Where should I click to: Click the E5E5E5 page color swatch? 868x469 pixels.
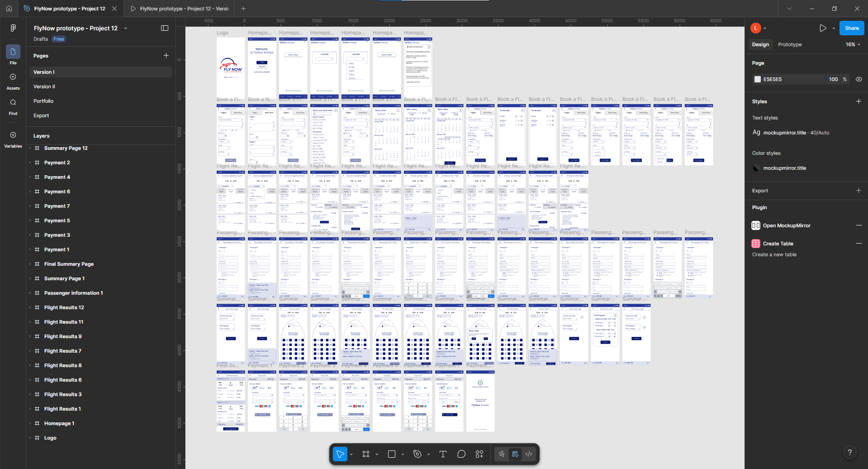tap(758, 79)
